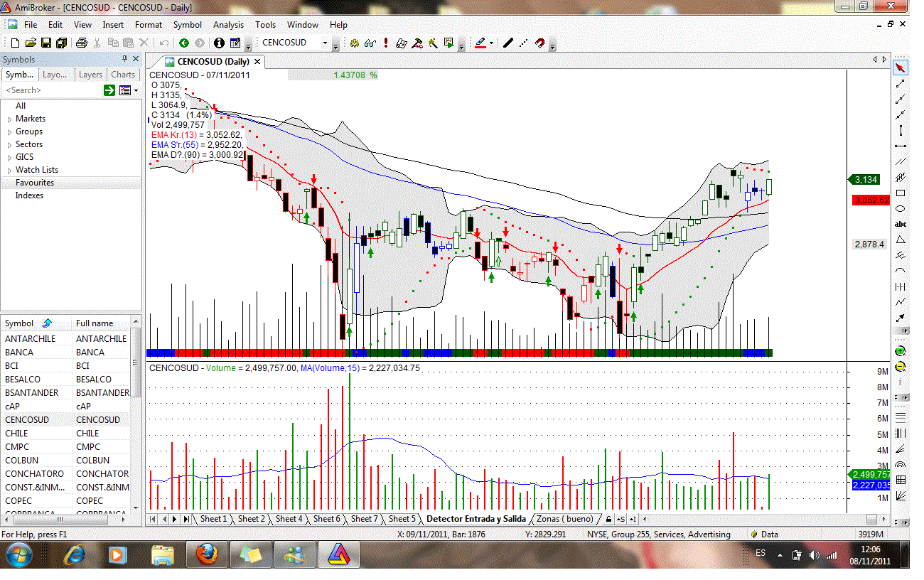Toggle the sheet lock padlock icon

(x=609, y=519)
